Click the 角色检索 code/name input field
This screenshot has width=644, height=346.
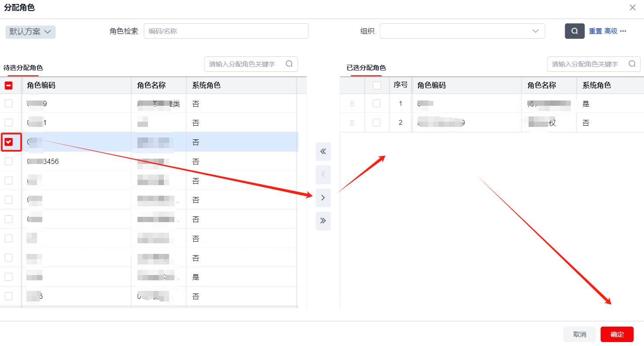(226, 31)
